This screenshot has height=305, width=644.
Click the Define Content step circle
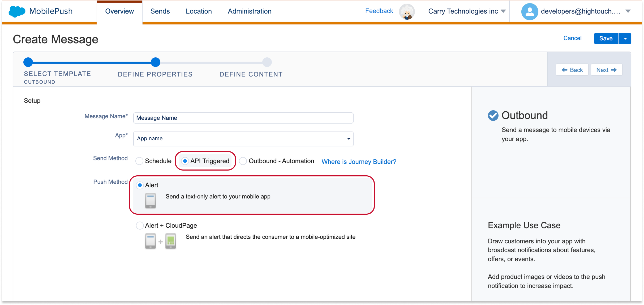click(x=267, y=62)
